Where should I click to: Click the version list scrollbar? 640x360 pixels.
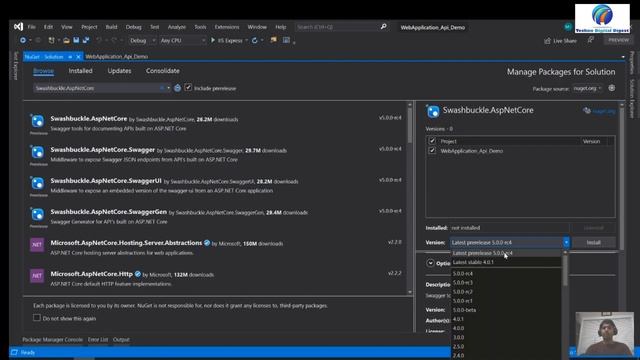pos(565,270)
